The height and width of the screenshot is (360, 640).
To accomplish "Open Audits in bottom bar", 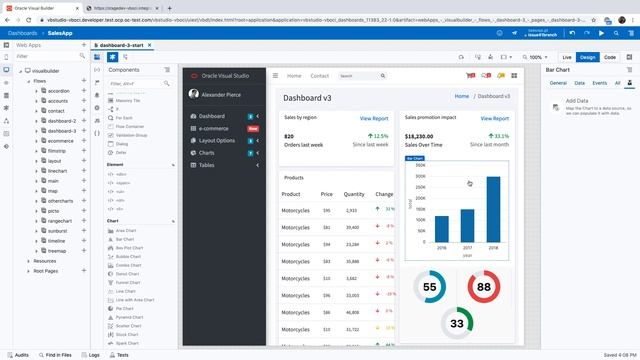I will pos(18,355).
